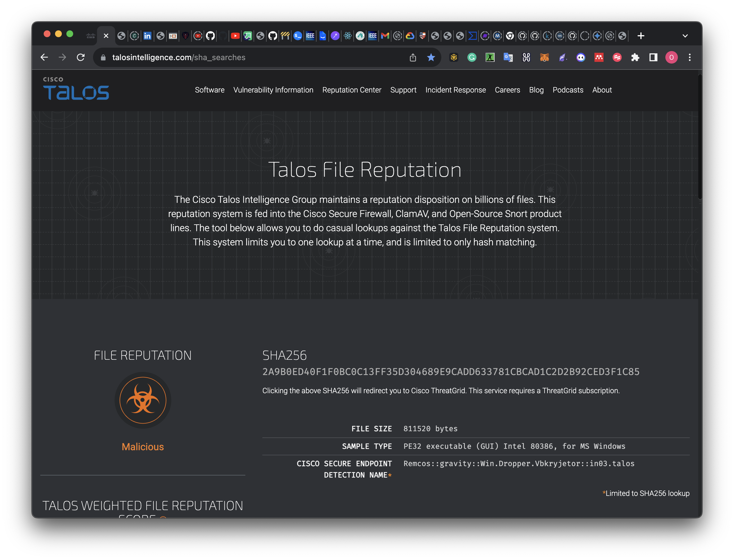Screen dimensions: 734x560
Task: Open the Podcasts link
Action: [x=568, y=90]
